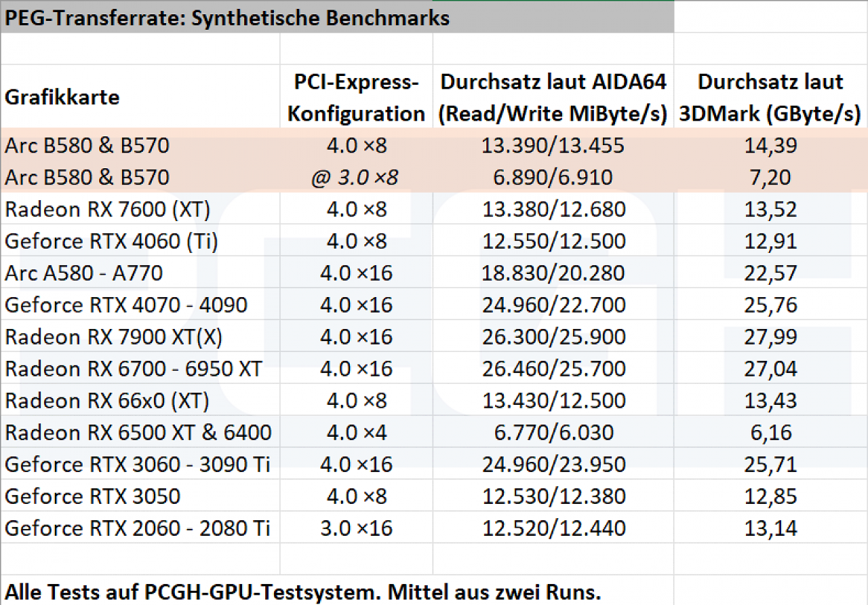Click the '4.0 ×4' configuration cell
868x605 pixels.
coord(357,431)
